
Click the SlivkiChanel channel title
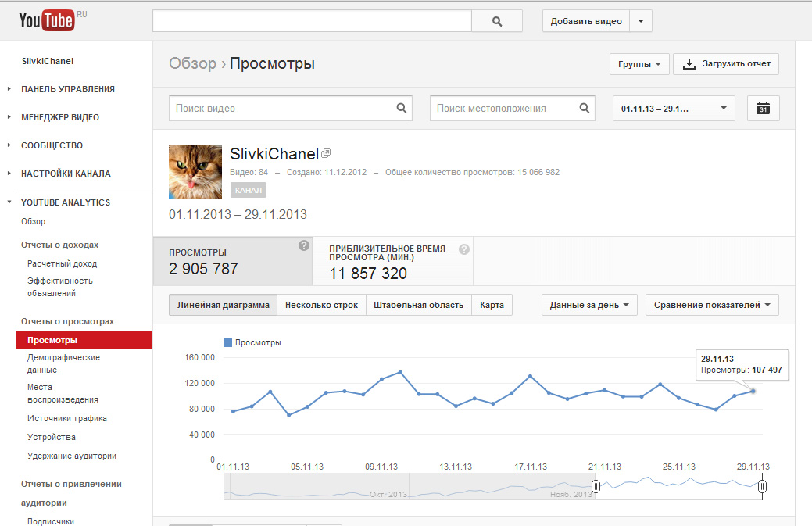[x=274, y=154]
